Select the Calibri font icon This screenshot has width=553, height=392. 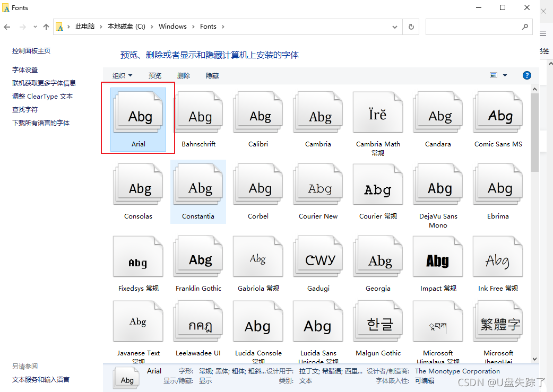point(258,112)
